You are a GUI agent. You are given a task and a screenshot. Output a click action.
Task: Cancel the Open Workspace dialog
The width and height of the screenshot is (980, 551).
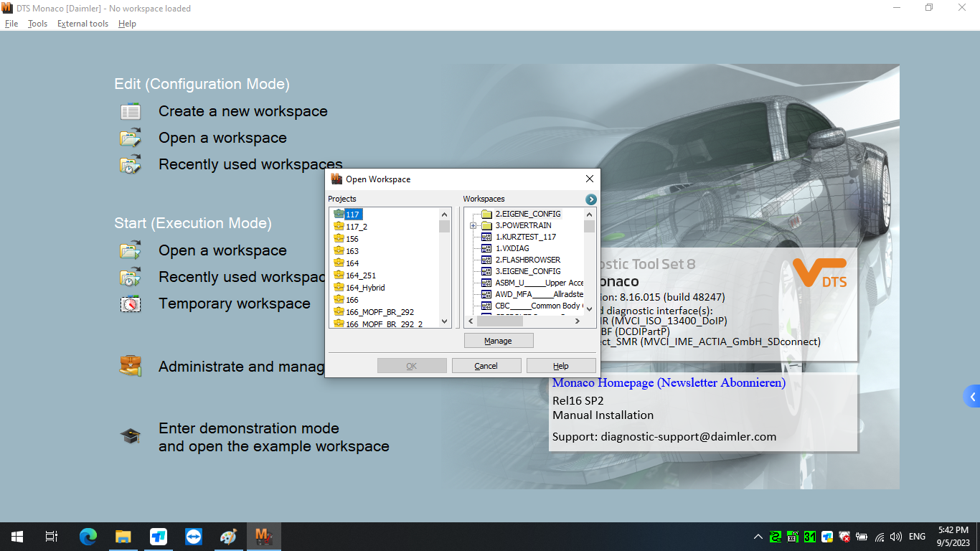coord(486,365)
